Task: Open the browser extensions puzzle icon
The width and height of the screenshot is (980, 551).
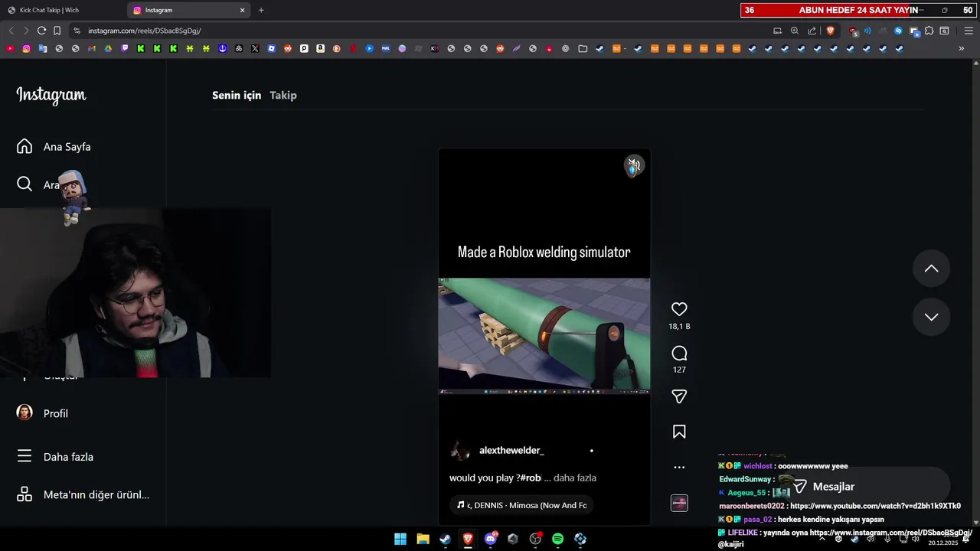Action: [929, 31]
